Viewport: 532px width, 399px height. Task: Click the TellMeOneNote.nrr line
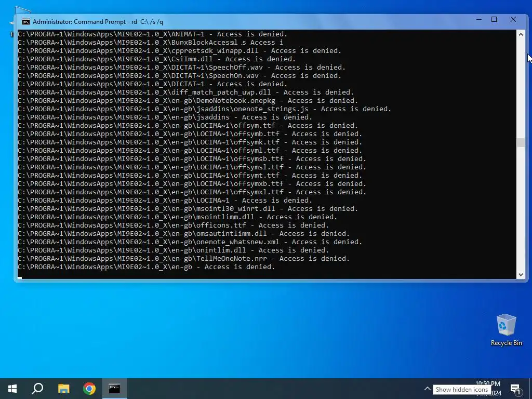[x=183, y=259]
